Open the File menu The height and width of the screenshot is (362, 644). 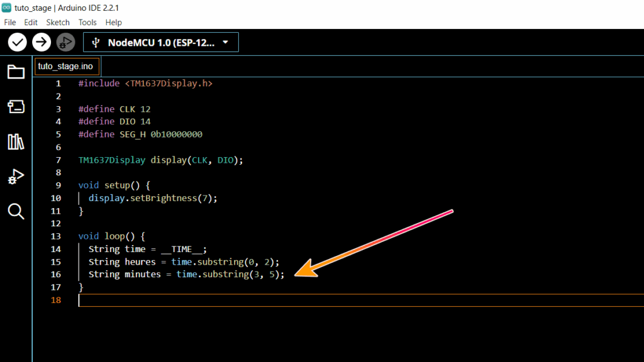point(10,23)
